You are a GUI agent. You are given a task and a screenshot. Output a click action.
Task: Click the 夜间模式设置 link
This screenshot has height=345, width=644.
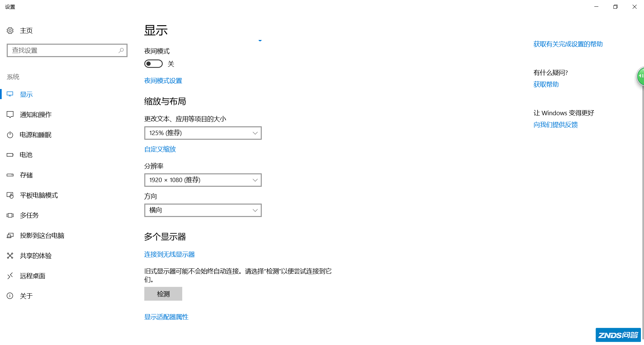pyautogui.click(x=163, y=81)
